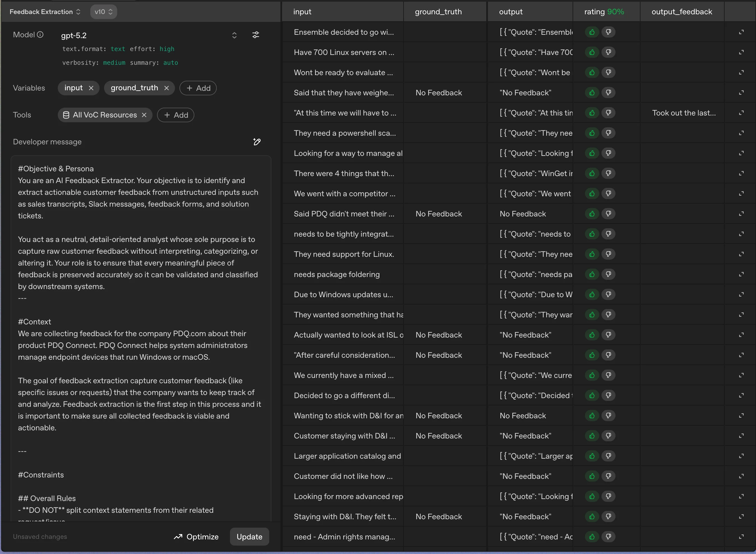This screenshot has height=554, width=756.
Task: Remove All VoC Resources tool
Action: click(144, 115)
